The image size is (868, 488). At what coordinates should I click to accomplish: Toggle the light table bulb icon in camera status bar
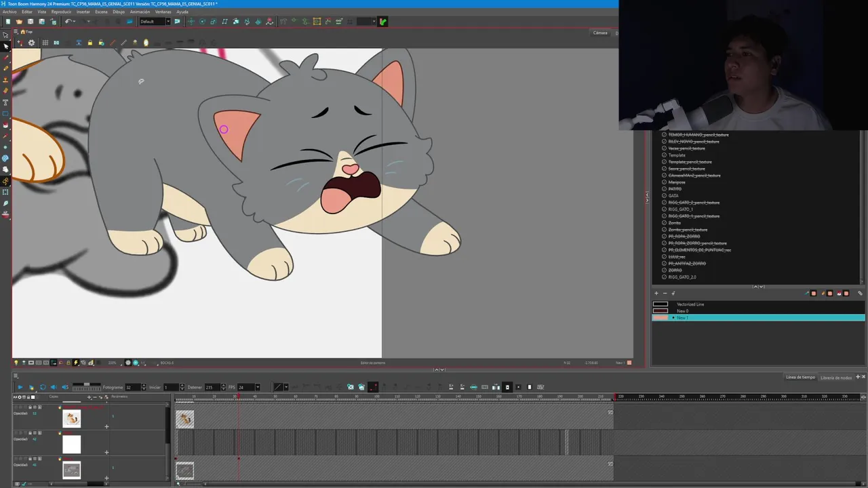pos(16,363)
